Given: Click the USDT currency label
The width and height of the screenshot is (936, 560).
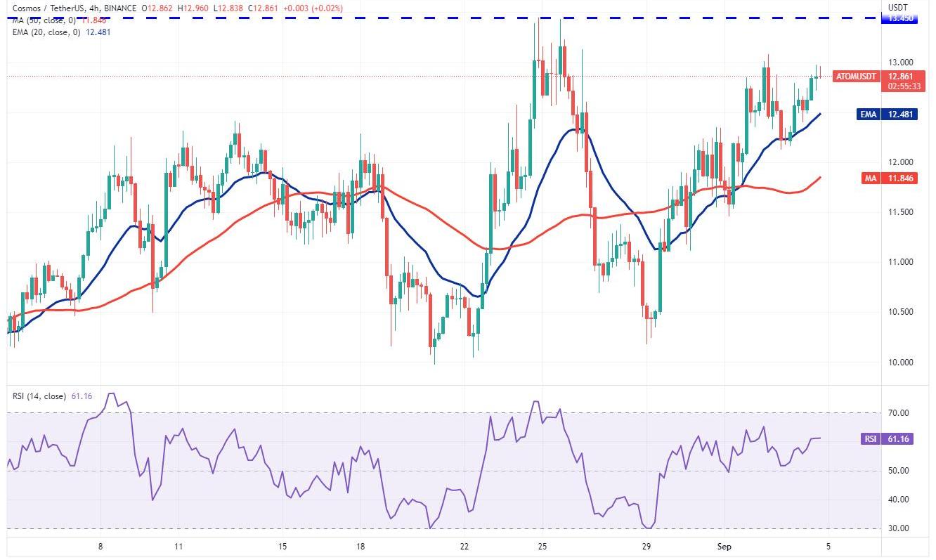Looking at the screenshot, I should (x=897, y=7).
